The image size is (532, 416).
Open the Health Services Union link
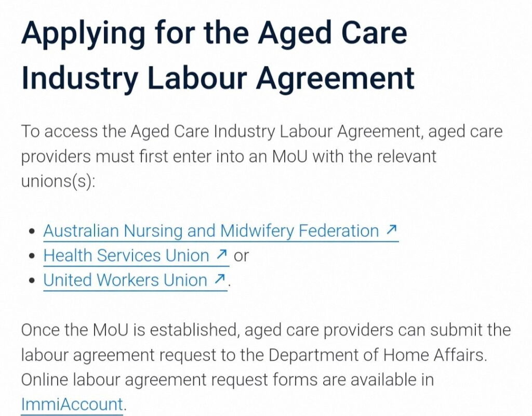[x=126, y=255]
